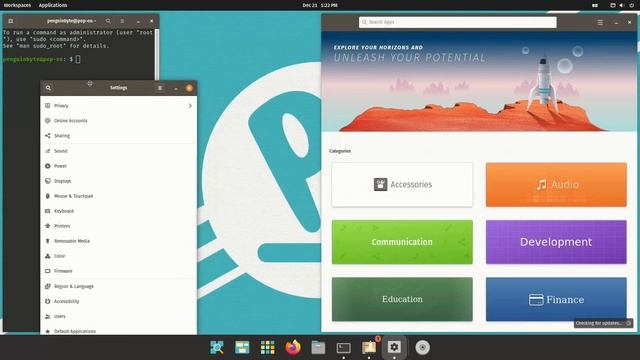
Task: Click the Printers icon in the Settings sidebar
Action: tap(48, 226)
